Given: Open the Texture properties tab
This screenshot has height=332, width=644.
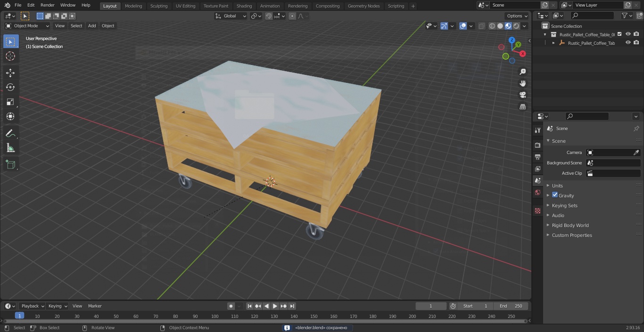Looking at the screenshot, I should point(537,211).
